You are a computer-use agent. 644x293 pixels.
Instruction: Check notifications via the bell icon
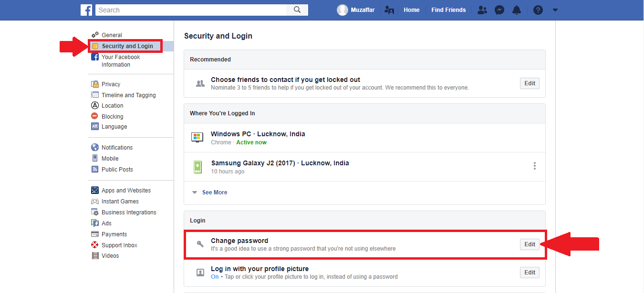point(516,10)
